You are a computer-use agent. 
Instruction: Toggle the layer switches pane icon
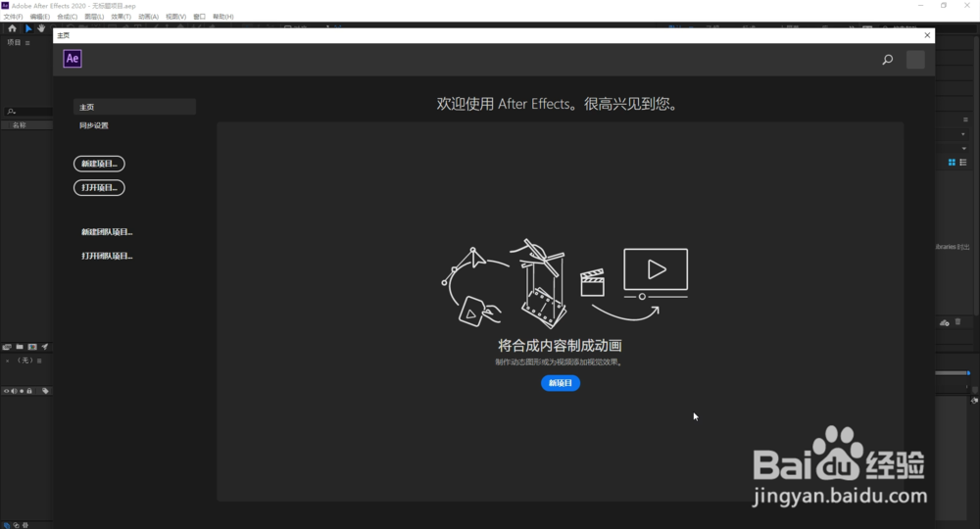click(x=6, y=525)
